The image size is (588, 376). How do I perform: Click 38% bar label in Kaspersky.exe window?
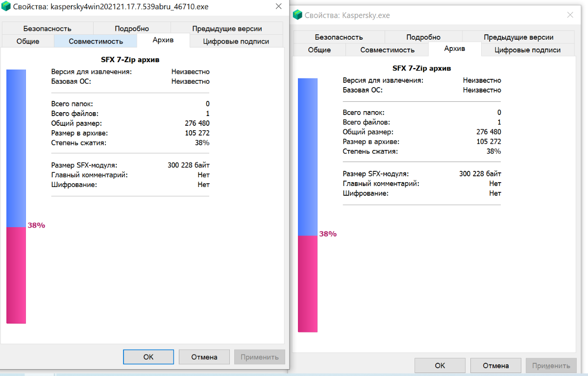coord(328,234)
